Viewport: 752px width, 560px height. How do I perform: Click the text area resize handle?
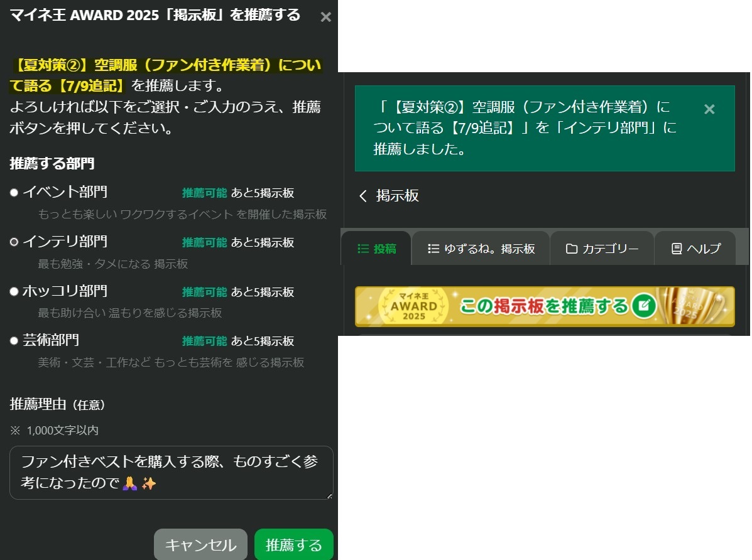pyautogui.click(x=329, y=496)
